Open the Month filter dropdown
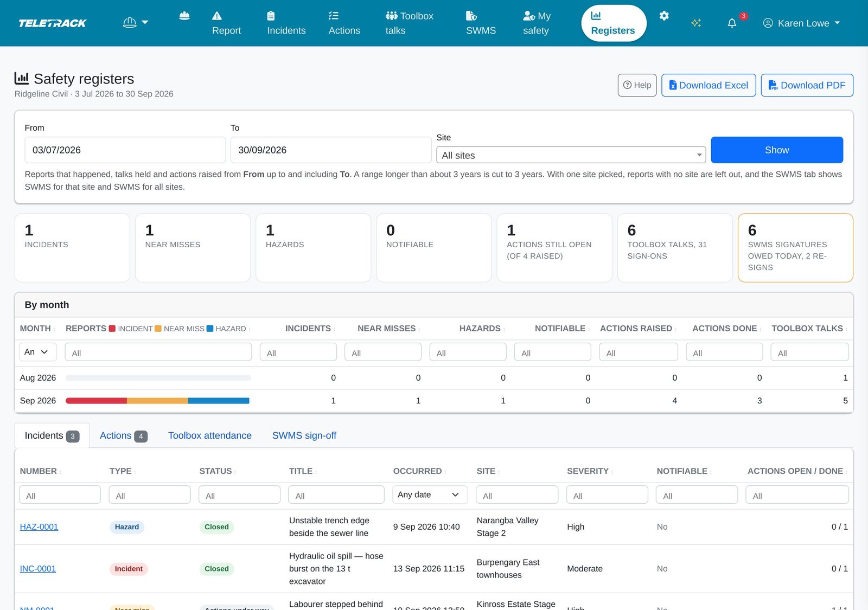Screen dimensions: 868x610 click(x=37, y=352)
